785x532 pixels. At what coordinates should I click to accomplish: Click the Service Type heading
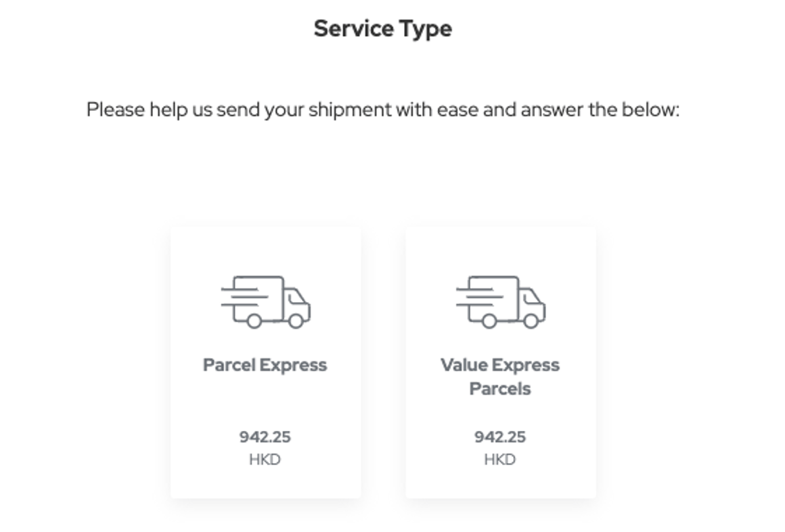[382, 29]
